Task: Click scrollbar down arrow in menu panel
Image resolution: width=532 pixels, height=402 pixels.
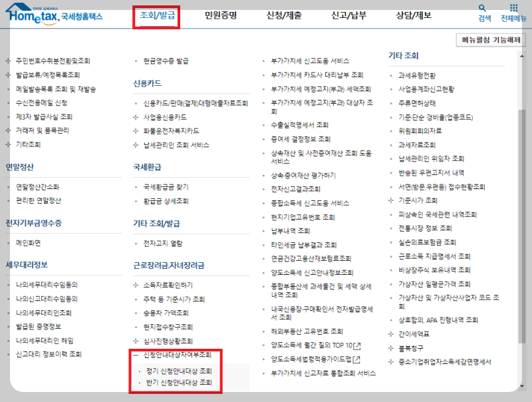Action: [x=521, y=386]
